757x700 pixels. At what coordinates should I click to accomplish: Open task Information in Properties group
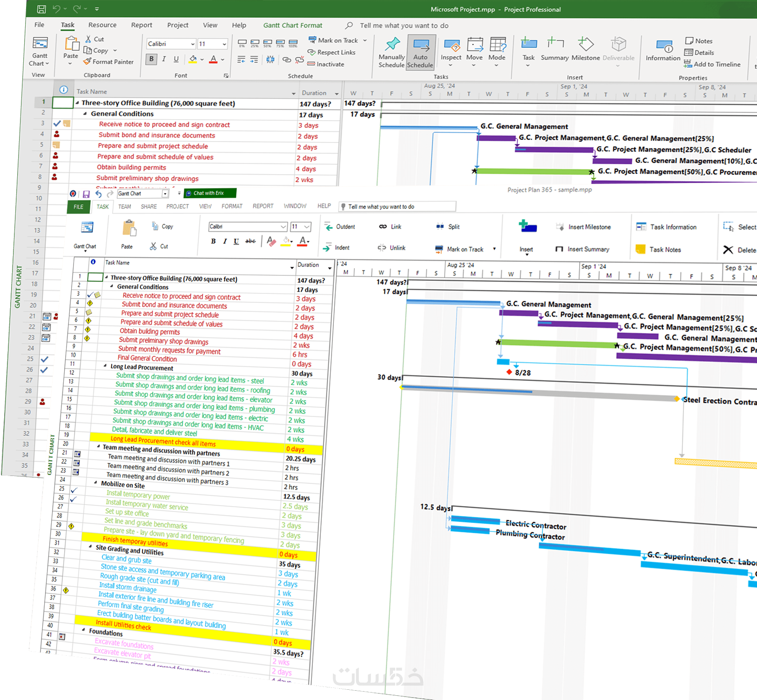(x=663, y=50)
